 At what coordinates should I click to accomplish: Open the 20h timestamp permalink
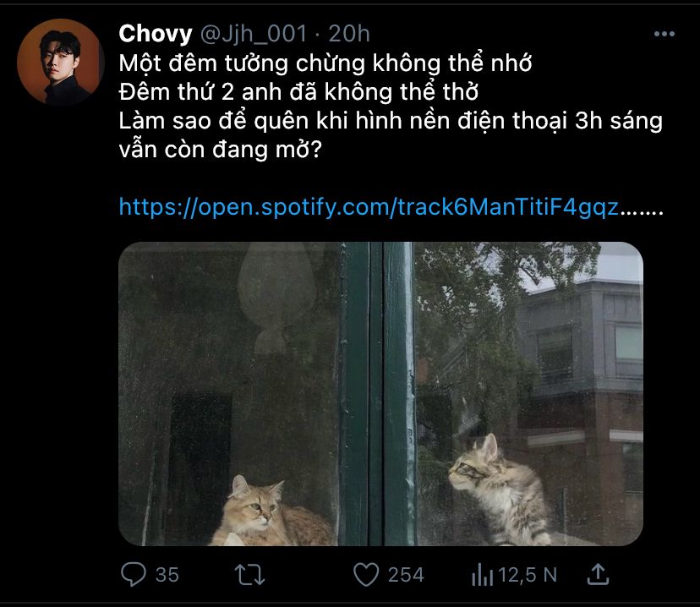(x=349, y=34)
